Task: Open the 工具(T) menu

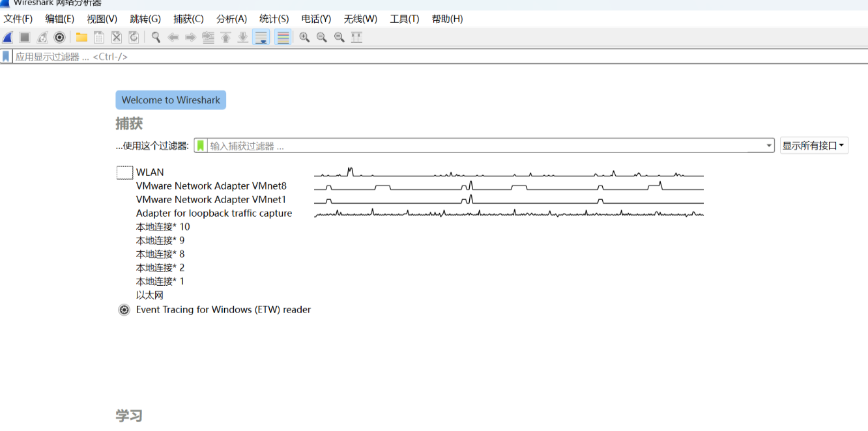Action: pyautogui.click(x=405, y=19)
